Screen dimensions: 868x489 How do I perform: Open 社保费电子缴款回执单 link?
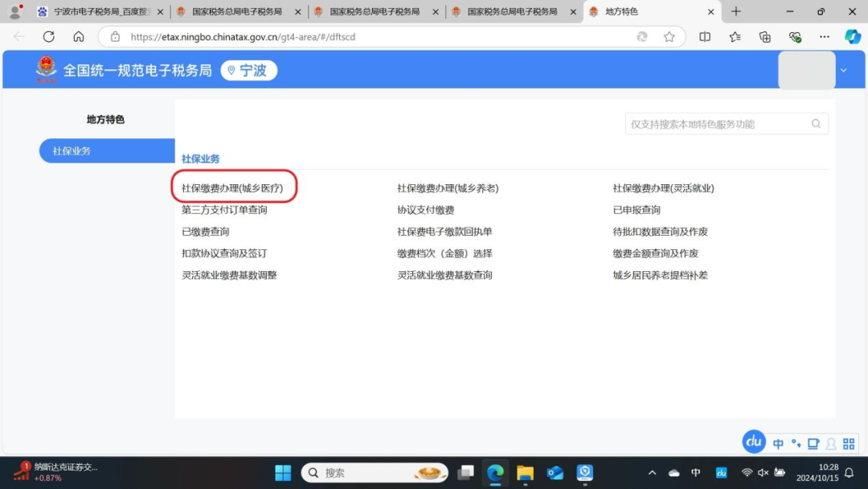coord(444,232)
